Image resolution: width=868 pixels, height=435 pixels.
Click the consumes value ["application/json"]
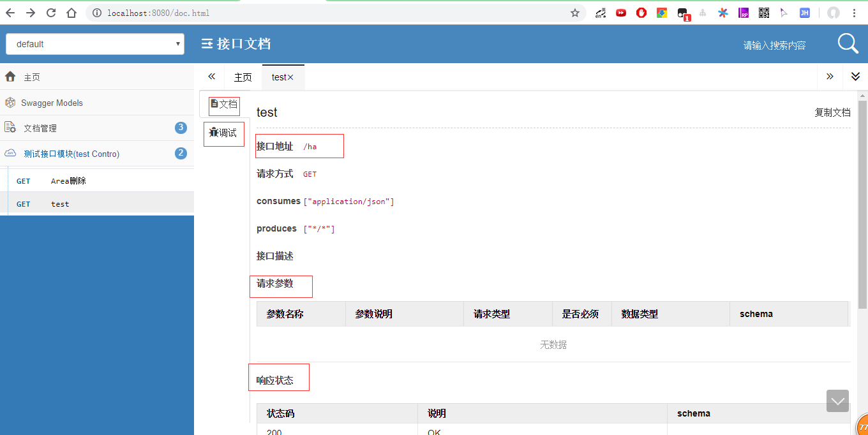pos(348,202)
